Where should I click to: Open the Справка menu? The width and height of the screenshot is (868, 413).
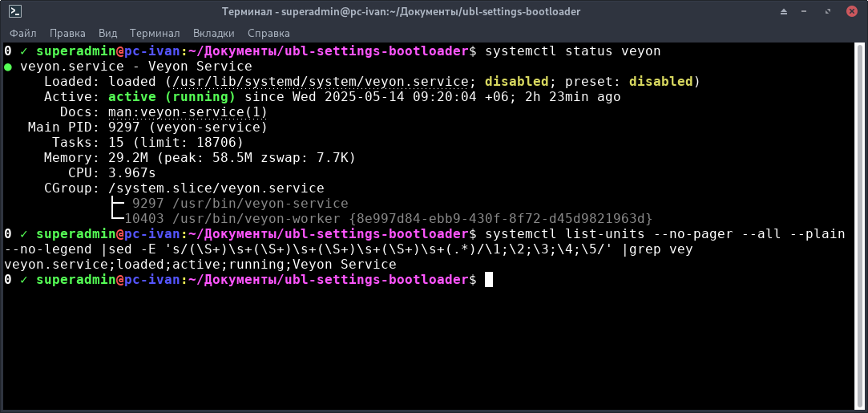point(268,33)
